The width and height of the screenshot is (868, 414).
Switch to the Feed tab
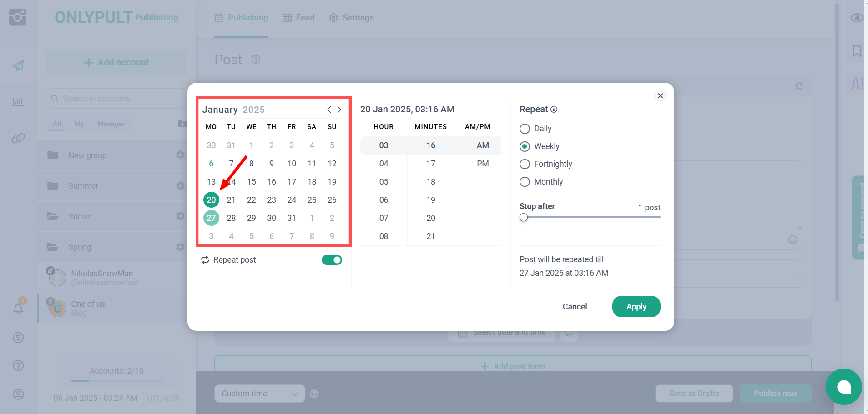298,18
